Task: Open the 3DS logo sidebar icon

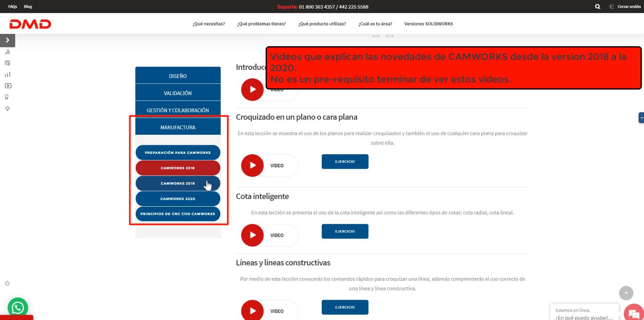Action: 7,52
